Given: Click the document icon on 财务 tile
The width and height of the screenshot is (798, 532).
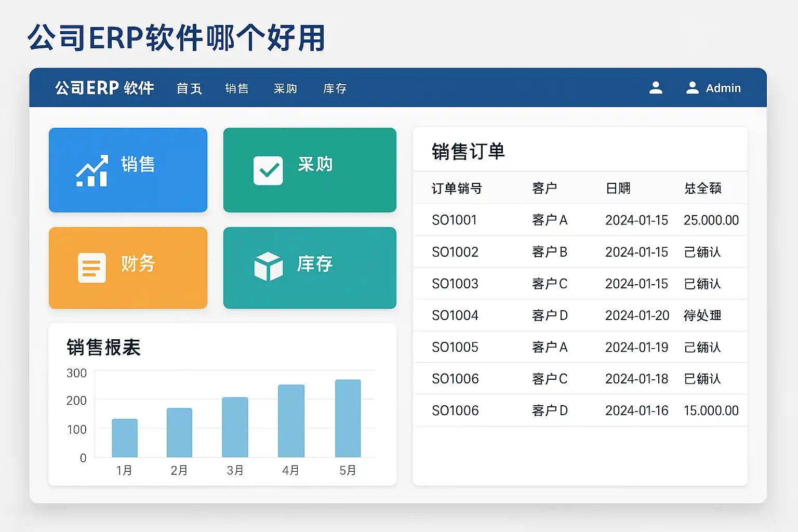Looking at the screenshot, I should pyautogui.click(x=91, y=268).
